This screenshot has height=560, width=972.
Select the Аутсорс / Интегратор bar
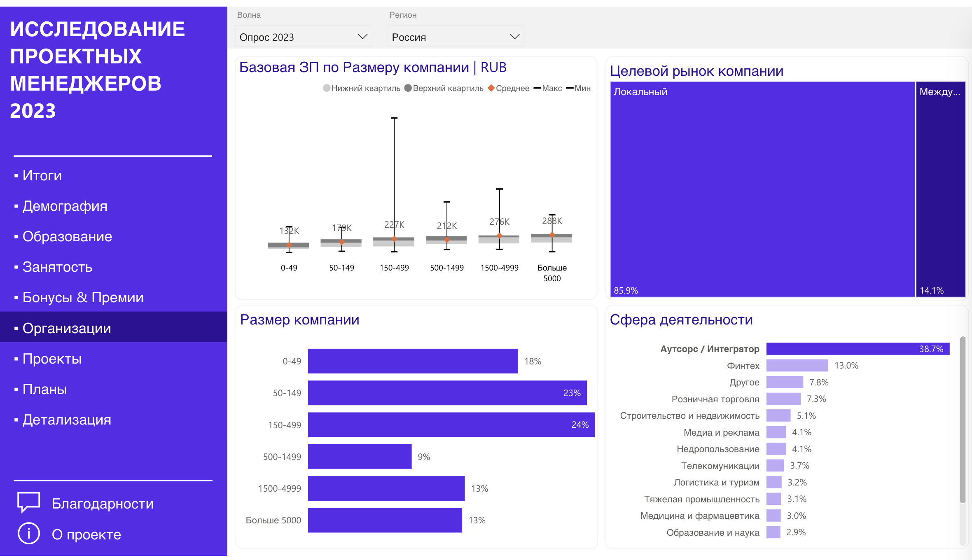click(858, 349)
